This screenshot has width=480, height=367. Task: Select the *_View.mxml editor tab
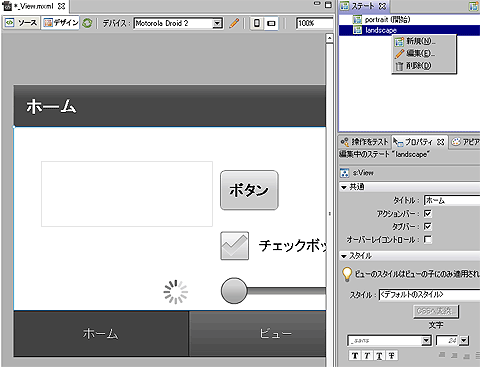pos(33,6)
